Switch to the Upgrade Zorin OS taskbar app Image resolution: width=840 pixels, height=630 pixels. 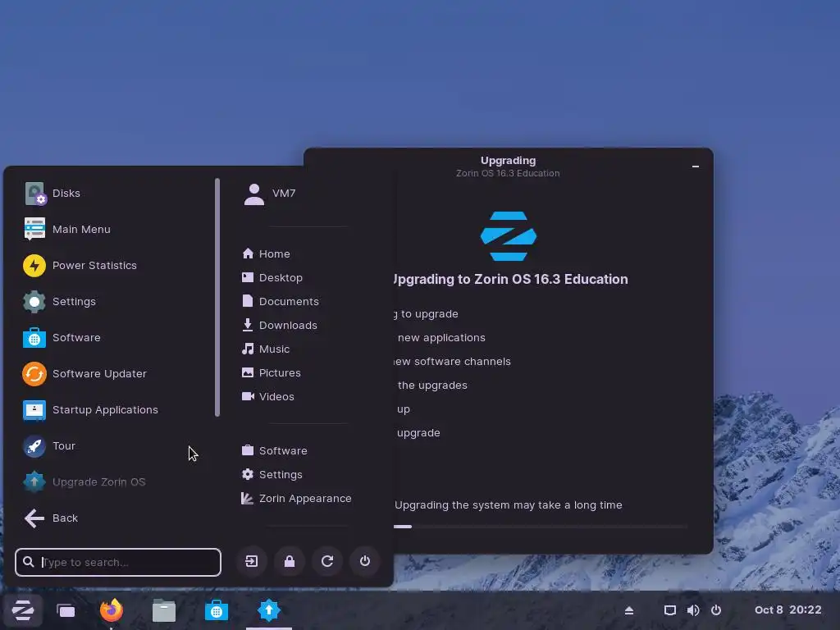tap(269, 610)
